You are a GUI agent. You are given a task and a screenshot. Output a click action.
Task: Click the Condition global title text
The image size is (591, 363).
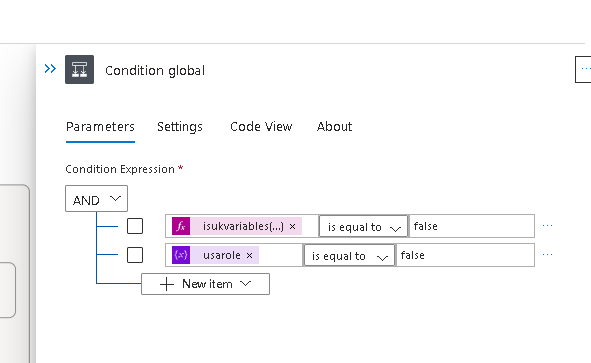(x=155, y=70)
